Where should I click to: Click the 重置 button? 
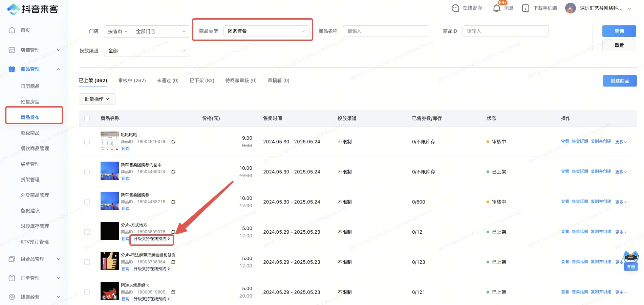[x=619, y=45]
